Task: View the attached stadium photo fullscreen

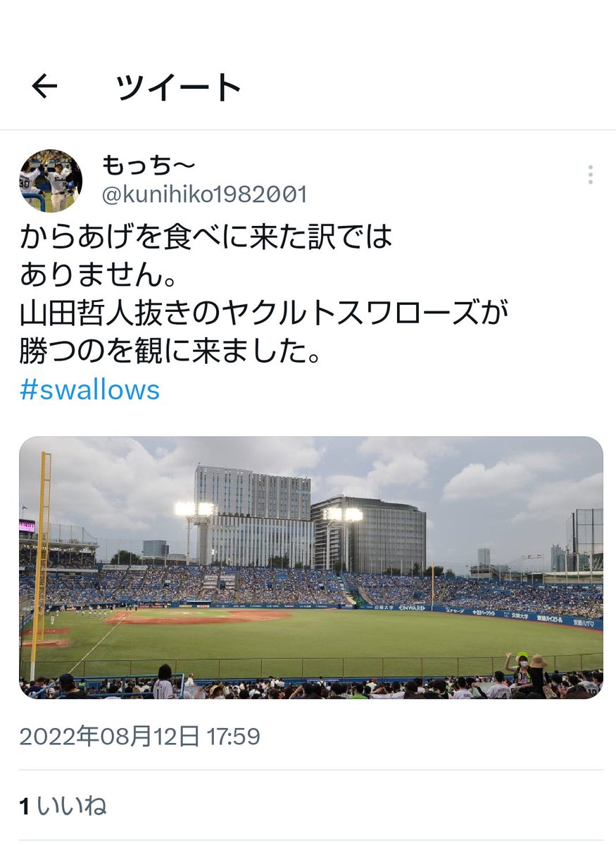Action: [x=310, y=568]
